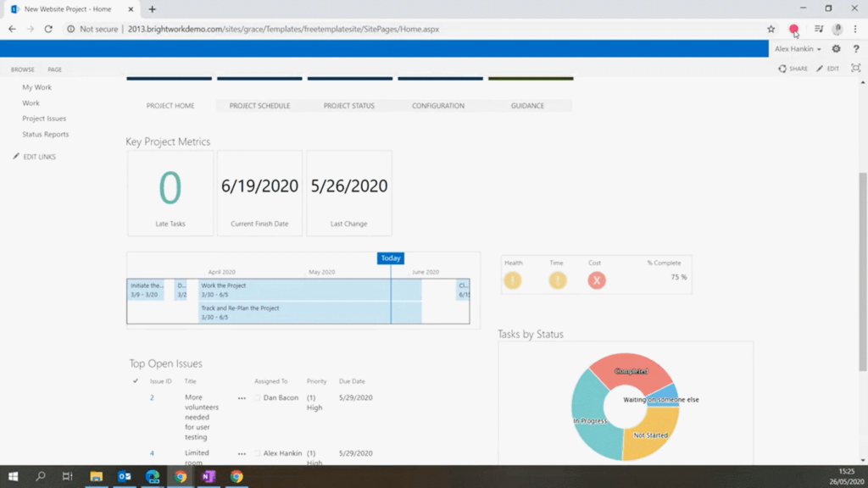The image size is (868, 488).
Task: Toggle the focus on content icon
Action: click(855, 69)
